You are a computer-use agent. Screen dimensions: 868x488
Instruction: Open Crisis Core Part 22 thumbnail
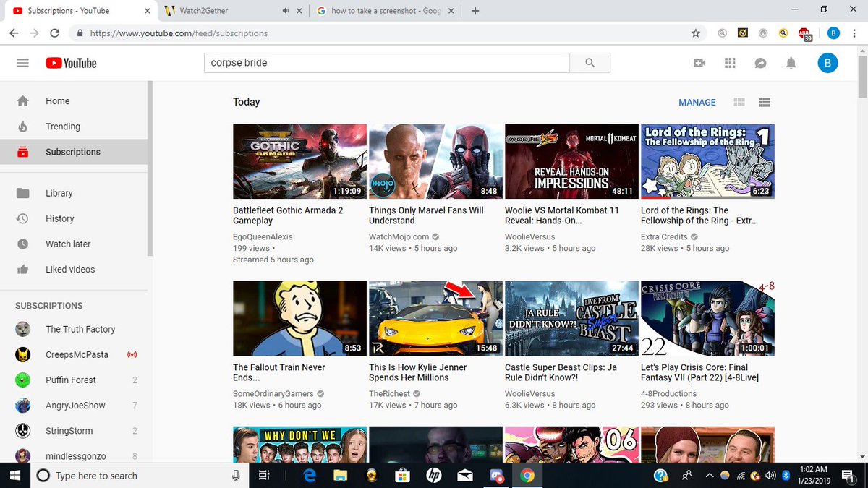(x=707, y=318)
